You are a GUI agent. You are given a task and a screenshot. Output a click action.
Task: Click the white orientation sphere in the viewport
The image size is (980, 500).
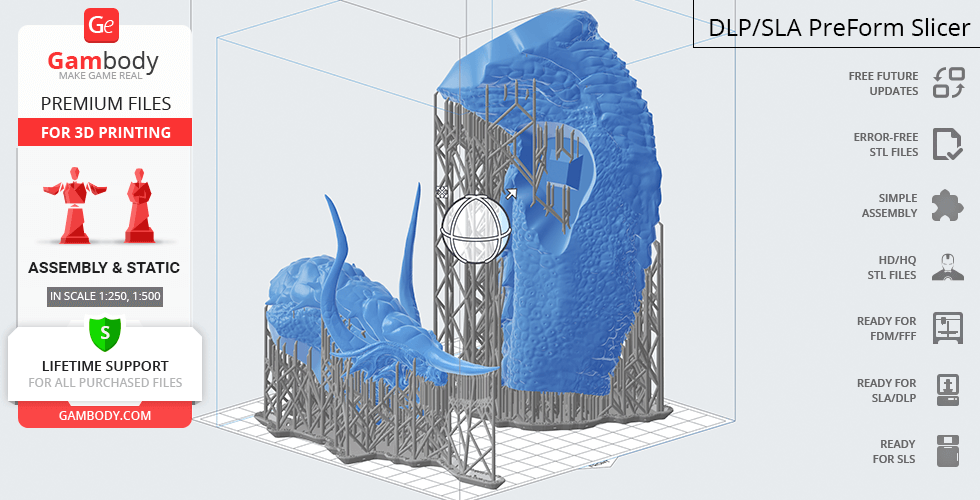pyautogui.click(x=476, y=230)
